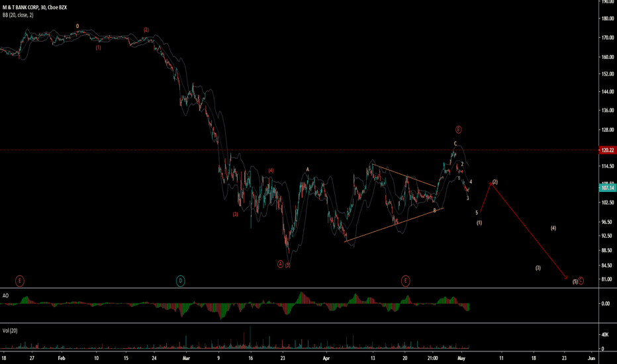This screenshot has width=617, height=364.
Task: Click the 96.50 price axis label
Action: pos(607,222)
